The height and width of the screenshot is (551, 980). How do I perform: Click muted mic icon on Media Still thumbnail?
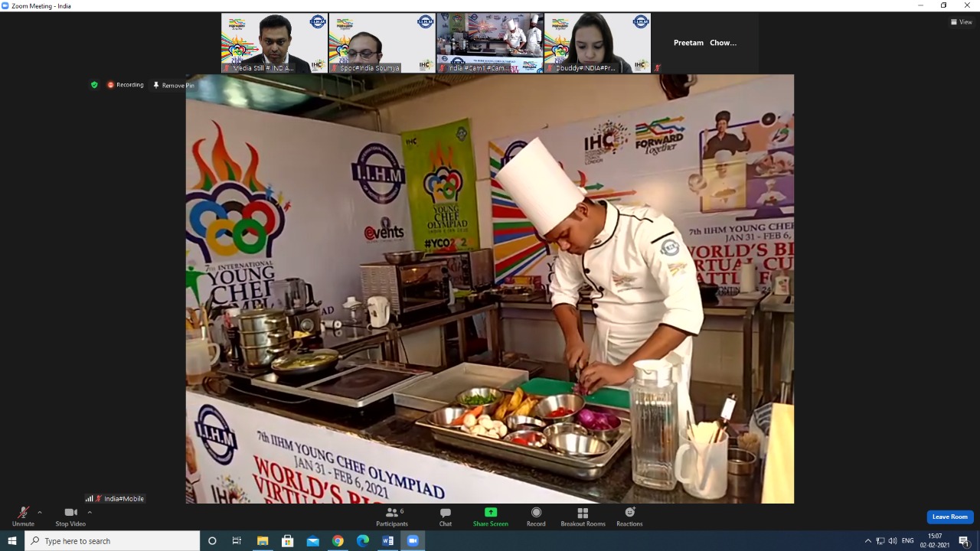[x=227, y=68]
